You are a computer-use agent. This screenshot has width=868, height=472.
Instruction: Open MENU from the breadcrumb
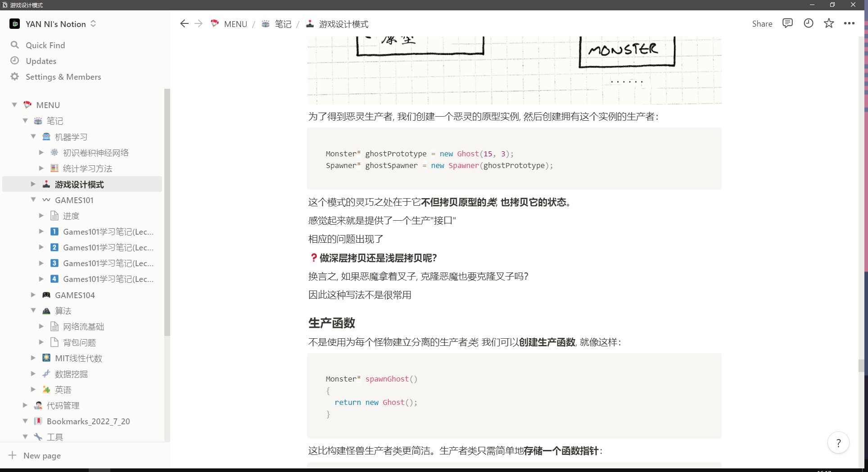[x=235, y=24]
